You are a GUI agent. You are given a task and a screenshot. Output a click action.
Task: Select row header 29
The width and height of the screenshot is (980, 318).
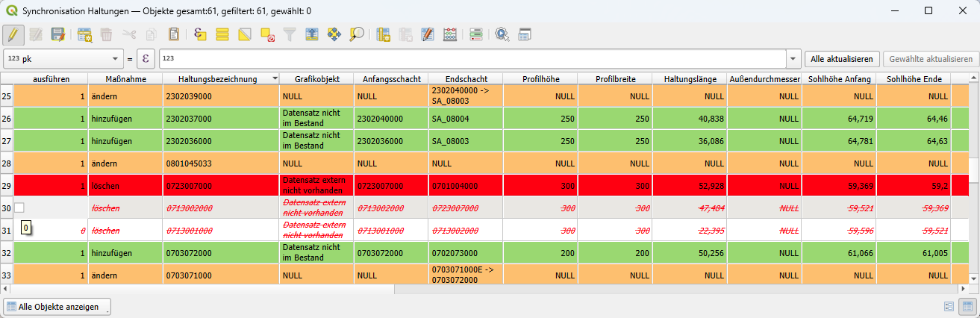(x=7, y=185)
